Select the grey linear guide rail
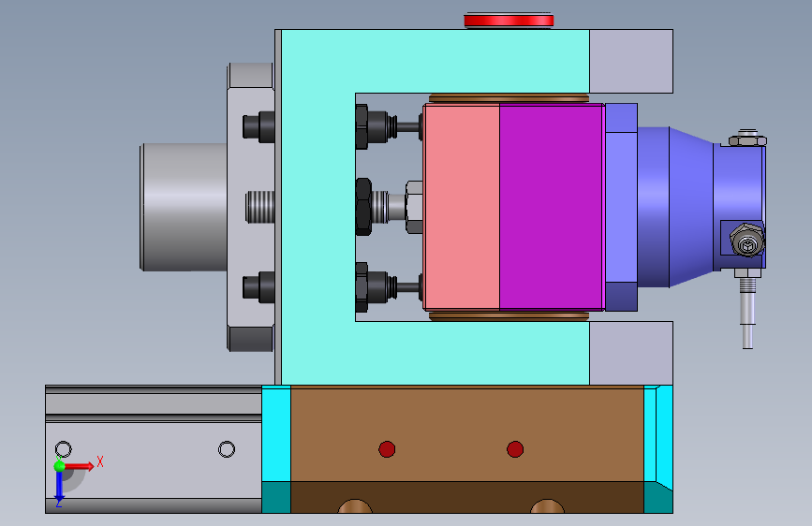The image size is (812, 526). [x=154, y=449]
